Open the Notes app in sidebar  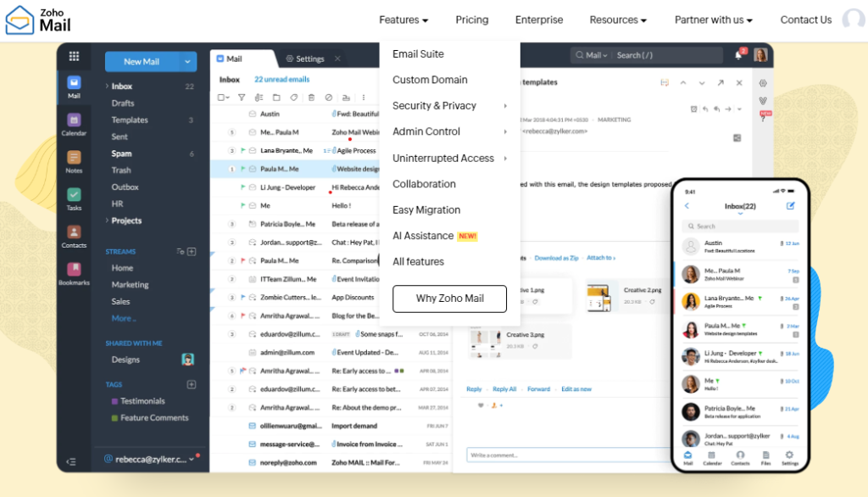75,161
